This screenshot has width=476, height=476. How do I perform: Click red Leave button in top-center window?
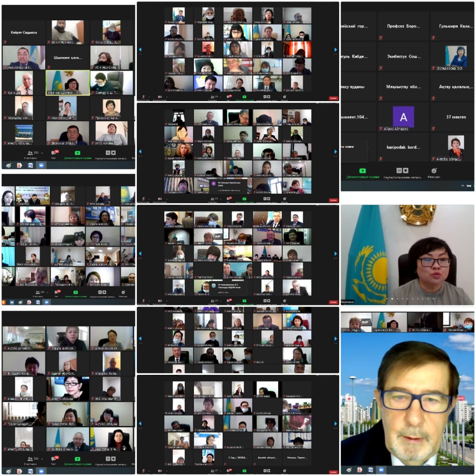333,98
